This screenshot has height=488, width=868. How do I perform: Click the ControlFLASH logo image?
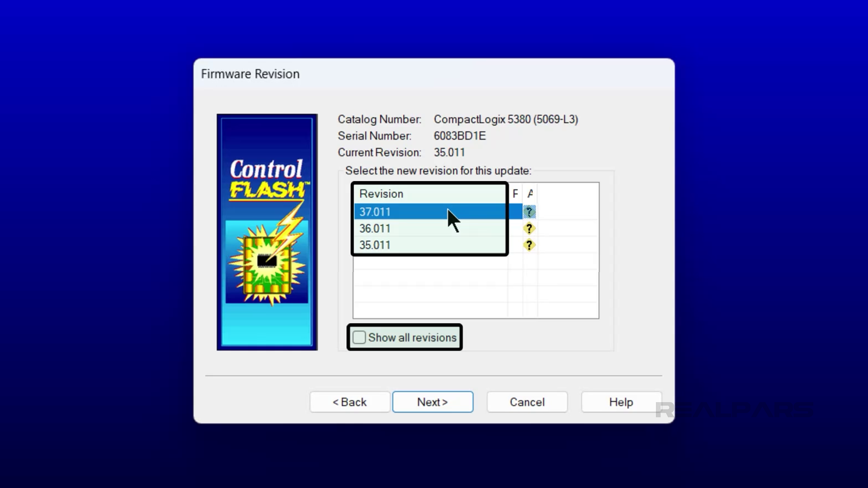pos(267,232)
